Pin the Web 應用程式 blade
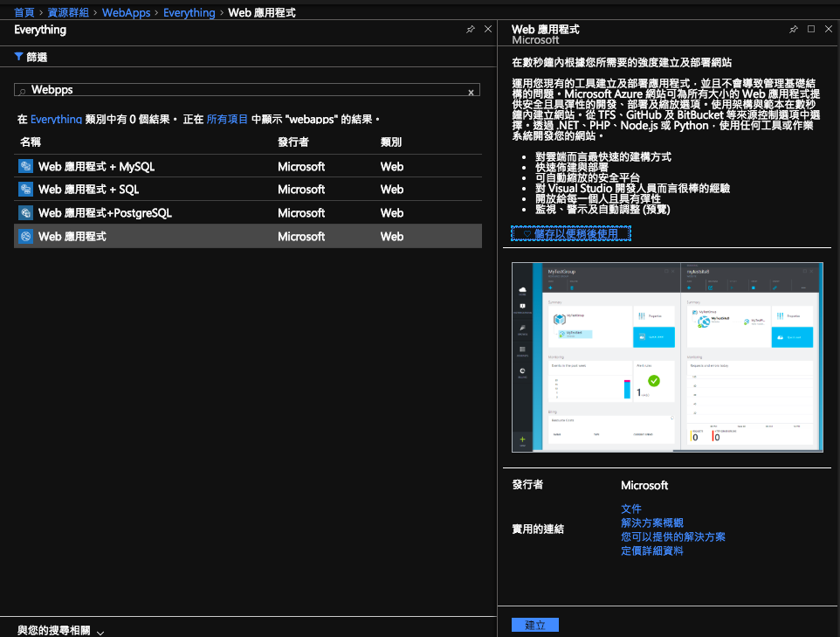 point(794,29)
